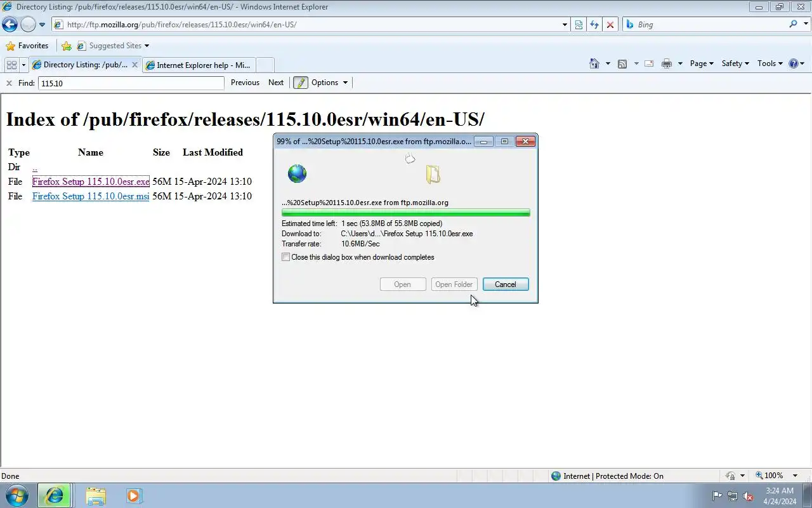Click the Home page icon

pos(594,63)
